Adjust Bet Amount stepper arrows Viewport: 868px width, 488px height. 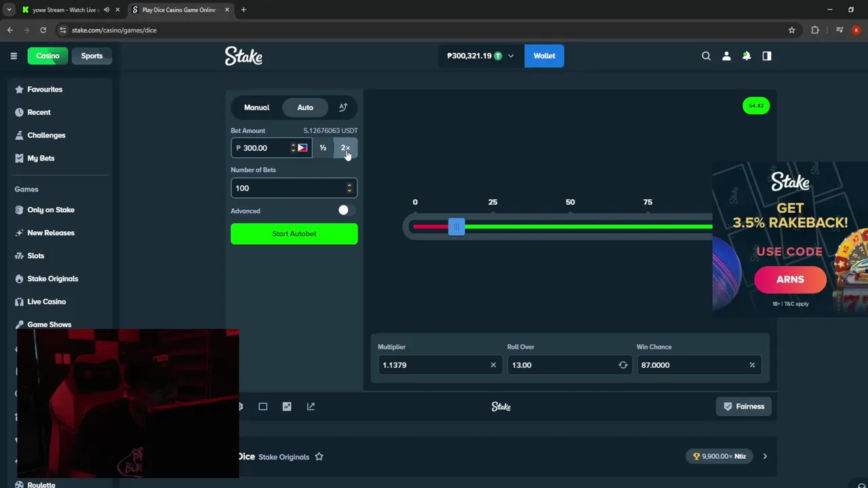point(293,148)
